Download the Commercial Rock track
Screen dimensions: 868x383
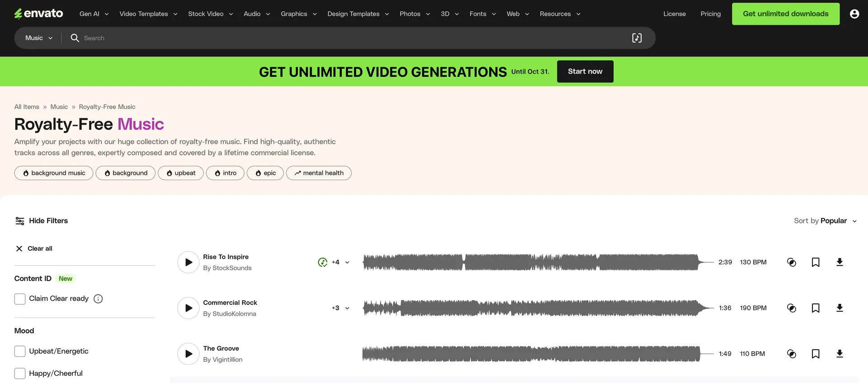tap(839, 308)
